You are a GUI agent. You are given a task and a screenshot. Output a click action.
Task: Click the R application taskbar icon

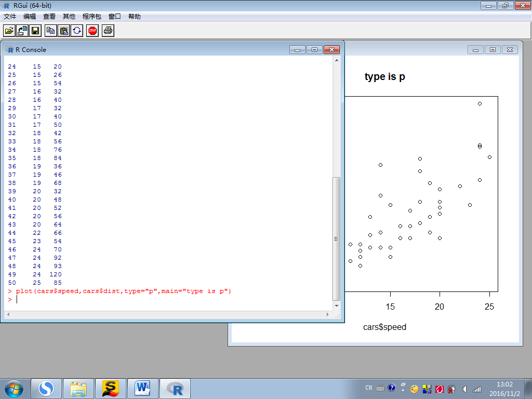coord(175,389)
